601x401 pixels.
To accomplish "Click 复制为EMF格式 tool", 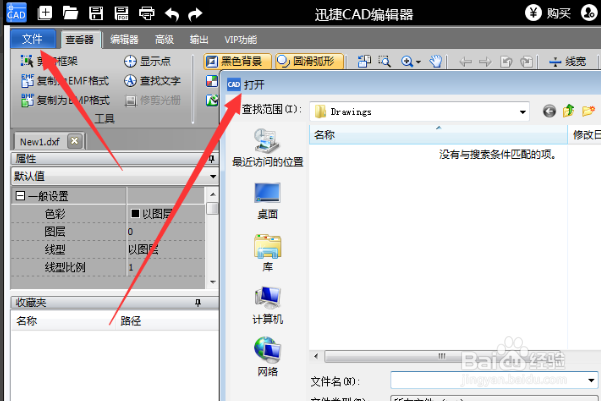I will click(65, 81).
